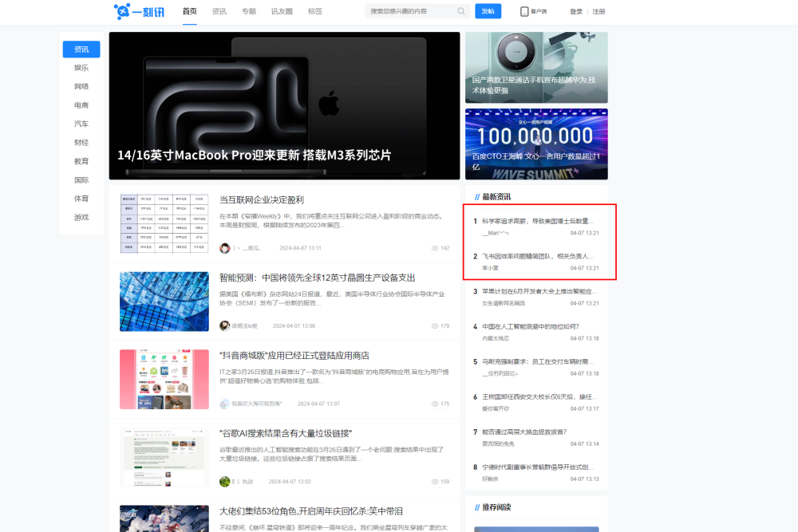Viewport: 798px width, 532px height.
Task: Open 首页 tab in top navigation
Action: coord(189,11)
